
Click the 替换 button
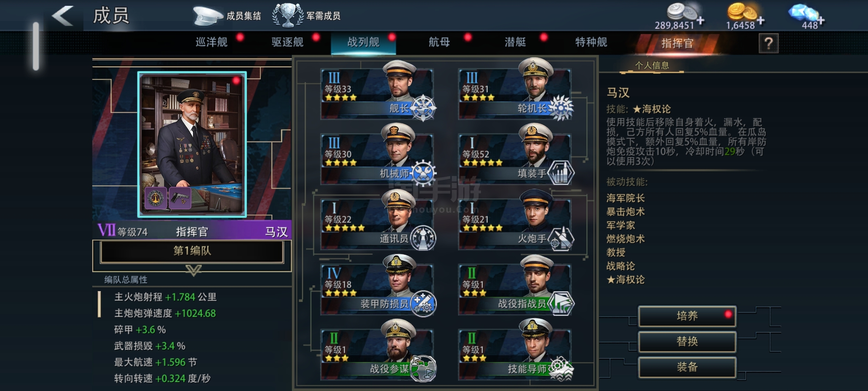click(687, 341)
